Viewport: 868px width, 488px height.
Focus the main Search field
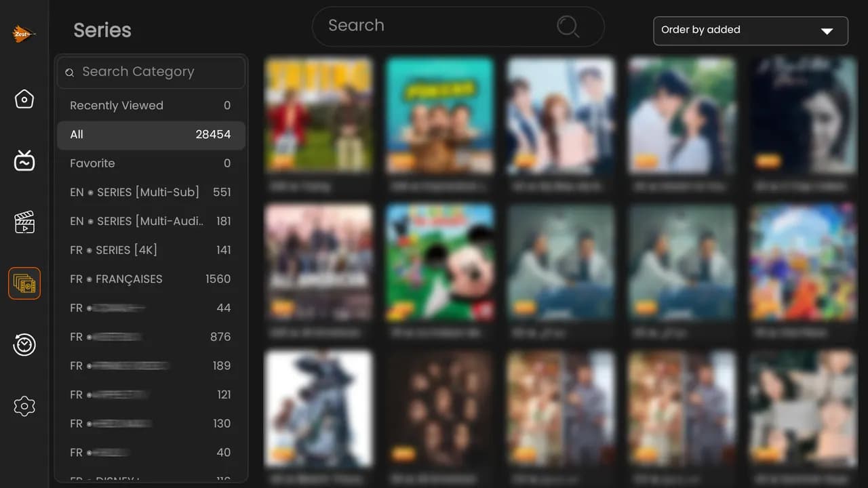[458, 26]
